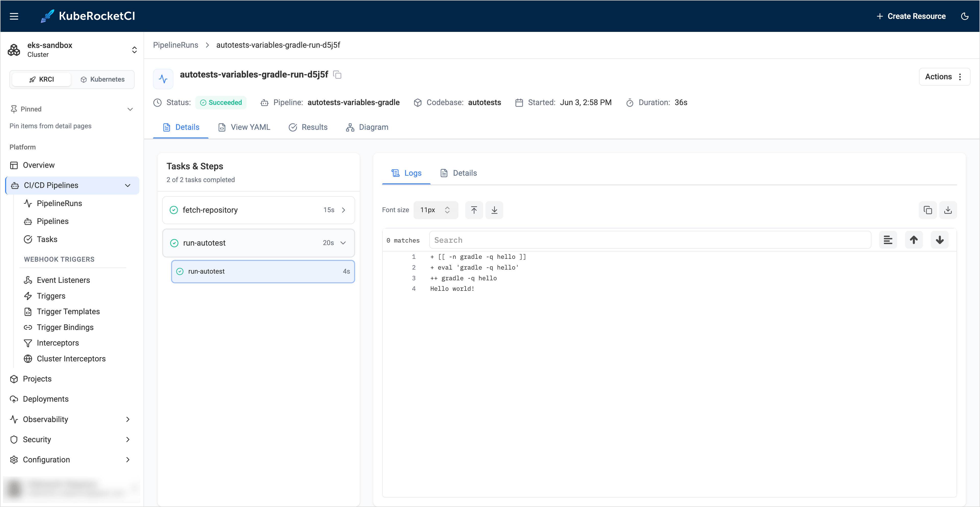Jump to top of logs
This screenshot has height=507, width=980.
tap(474, 210)
